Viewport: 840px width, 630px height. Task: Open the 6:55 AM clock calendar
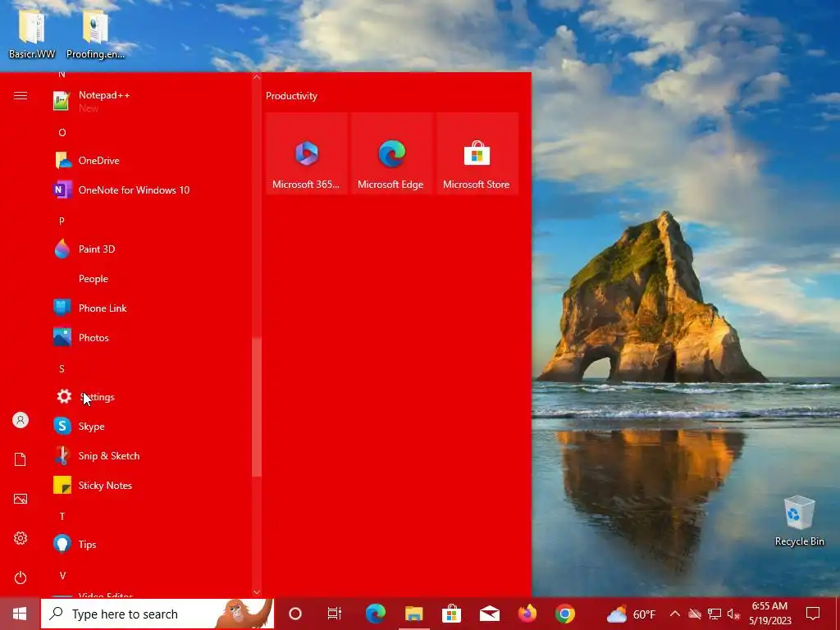click(x=769, y=614)
